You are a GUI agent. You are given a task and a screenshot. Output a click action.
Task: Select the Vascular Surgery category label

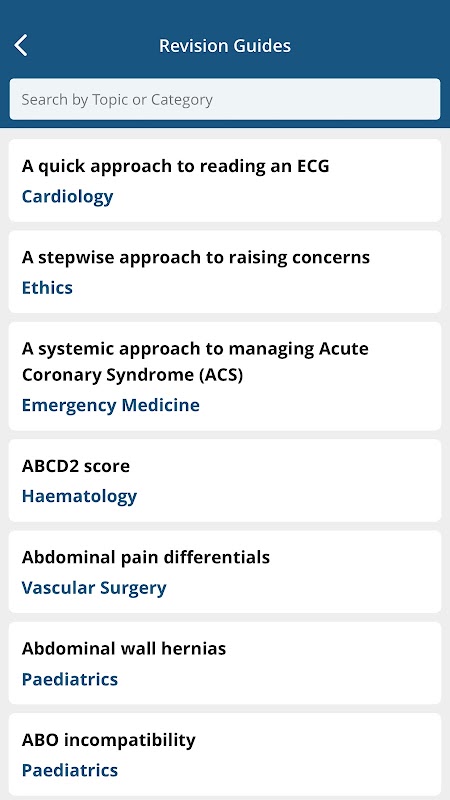click(94, 588)
